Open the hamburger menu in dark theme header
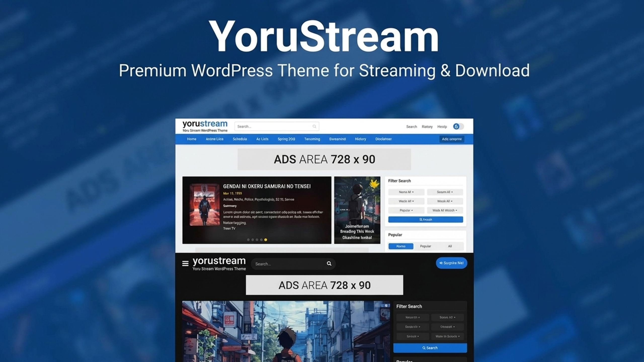This screenshot has width=644, height=362. click(185, 263)
